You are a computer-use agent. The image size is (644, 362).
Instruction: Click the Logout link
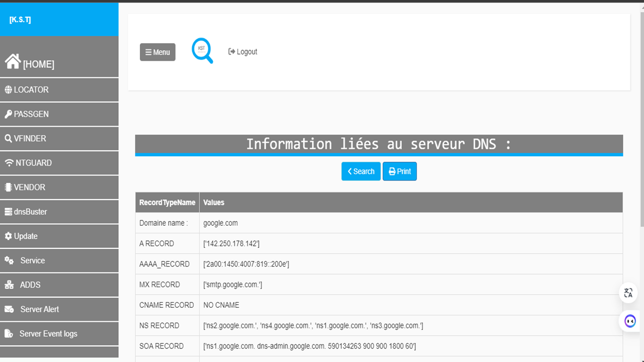(x=243, y=52)
